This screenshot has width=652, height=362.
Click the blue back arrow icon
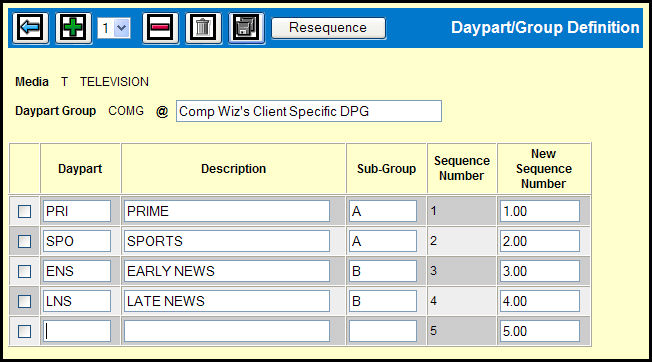tap(30, 28)
